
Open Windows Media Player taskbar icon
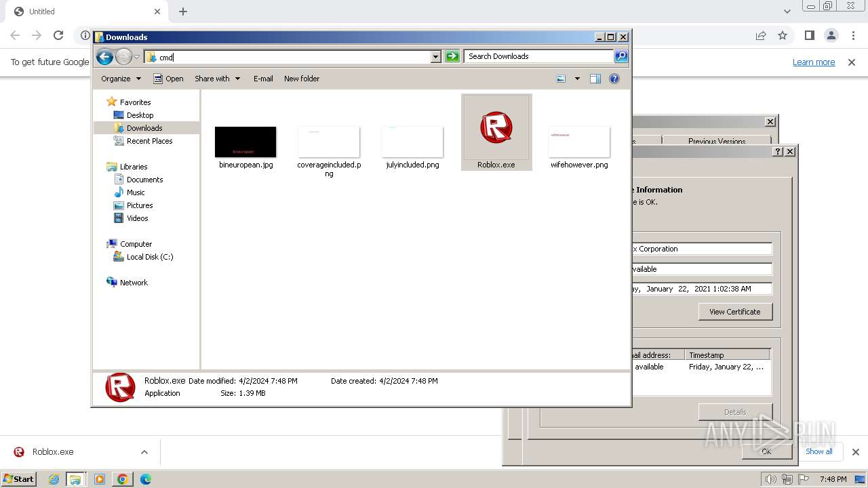point(100,479)
